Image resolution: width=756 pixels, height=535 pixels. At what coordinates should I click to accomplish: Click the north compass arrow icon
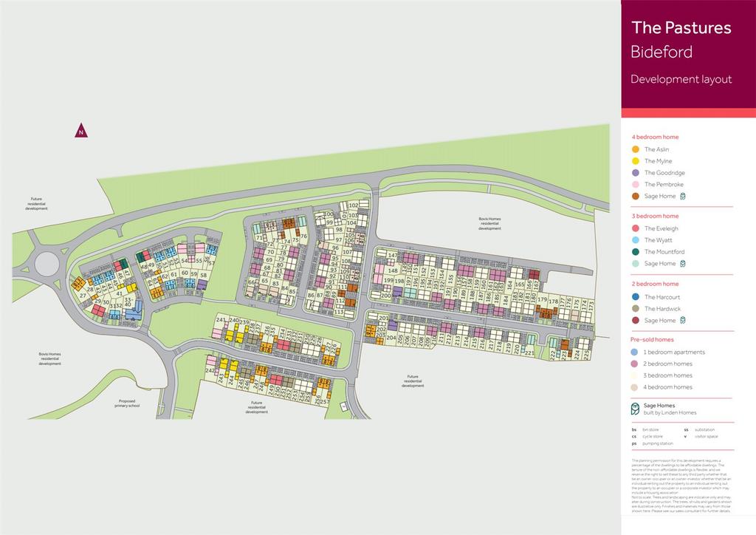click(81, 131)
